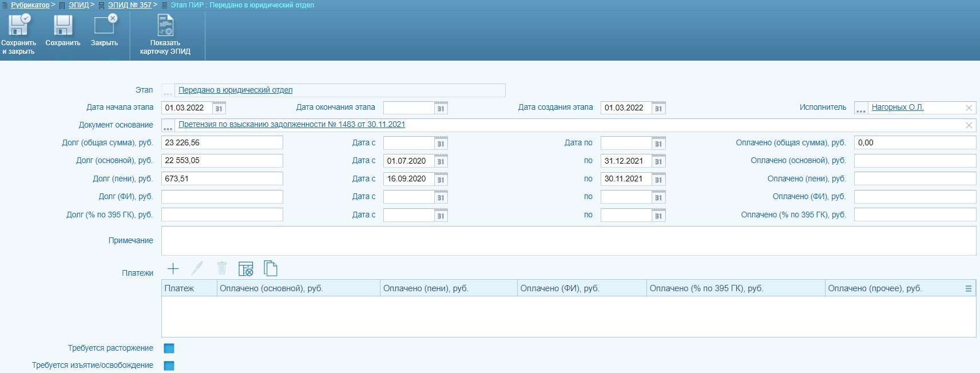Click the 'Сохранить' floppy disk icon
Screen dimensions: 980x373
click(63, 26)
